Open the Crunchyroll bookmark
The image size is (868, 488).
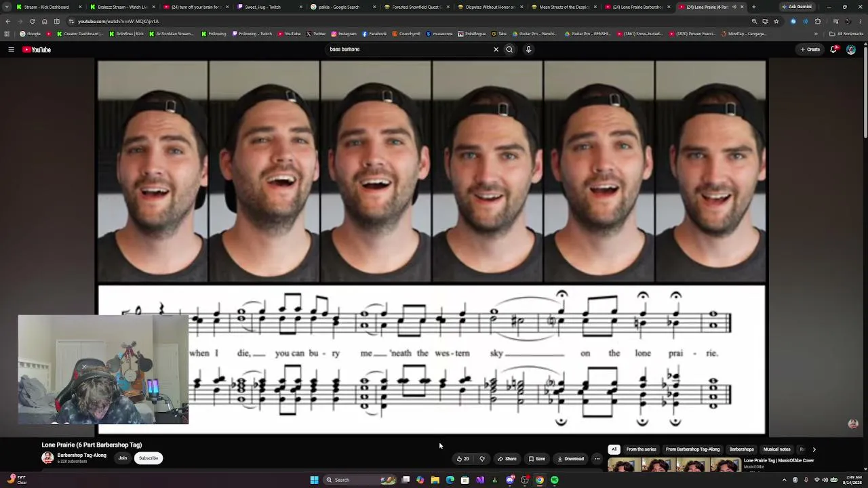click(406, 33)
